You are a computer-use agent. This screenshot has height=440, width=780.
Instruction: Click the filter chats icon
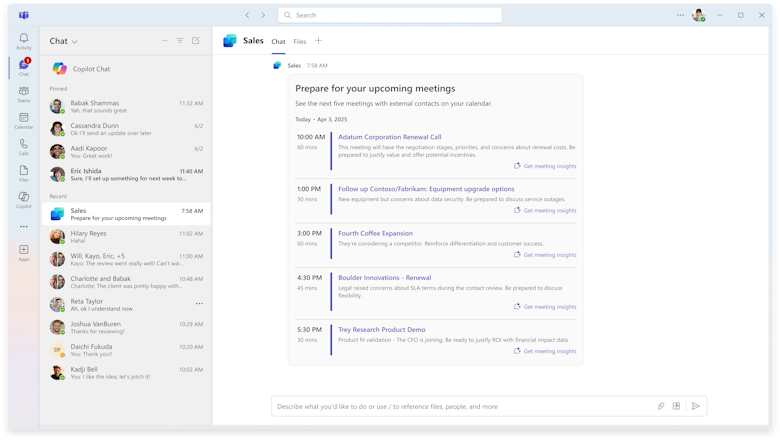tap(180, 41)
